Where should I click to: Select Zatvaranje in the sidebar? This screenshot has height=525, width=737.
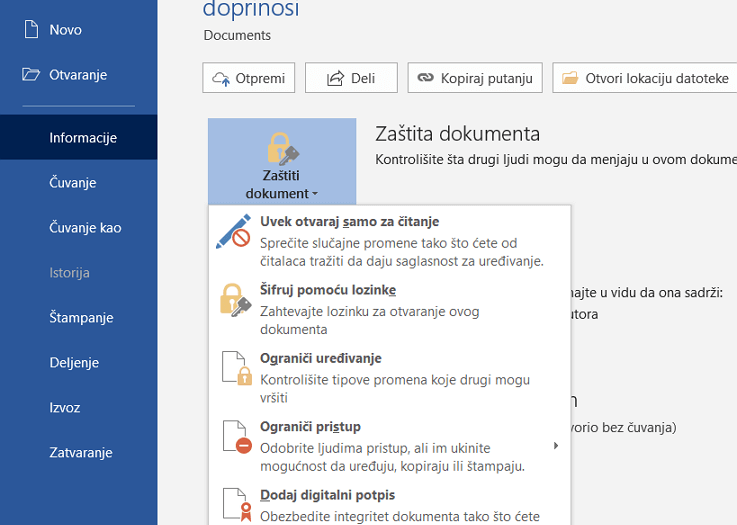pos(80,453)
